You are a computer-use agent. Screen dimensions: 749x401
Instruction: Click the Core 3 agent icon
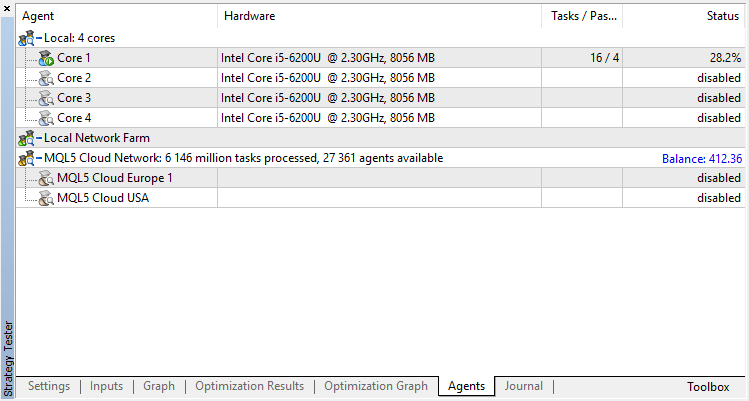[x=46, y=98]
